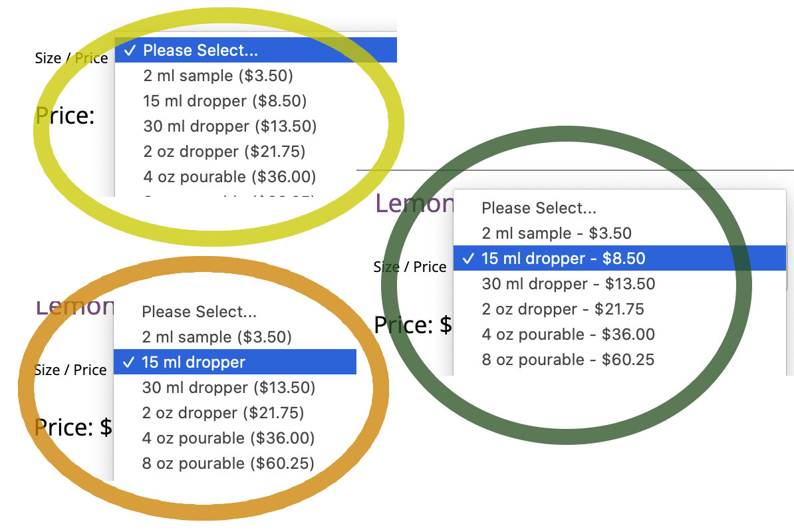The width and height of the screenshot is (794, 532).
Task: Click "Please Select..." in the orange-circled list
Action: 199,312
